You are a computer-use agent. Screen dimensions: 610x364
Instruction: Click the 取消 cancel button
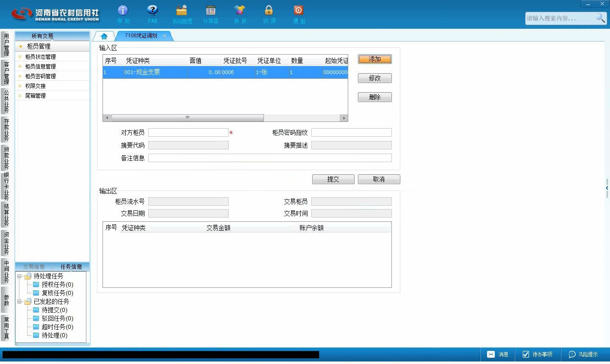tap(379, 179)
